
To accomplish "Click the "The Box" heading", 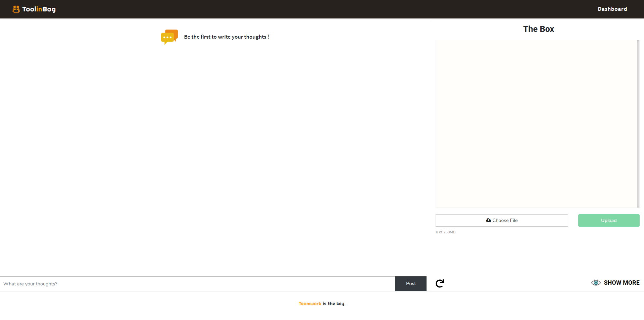I will tap(538, 29).
